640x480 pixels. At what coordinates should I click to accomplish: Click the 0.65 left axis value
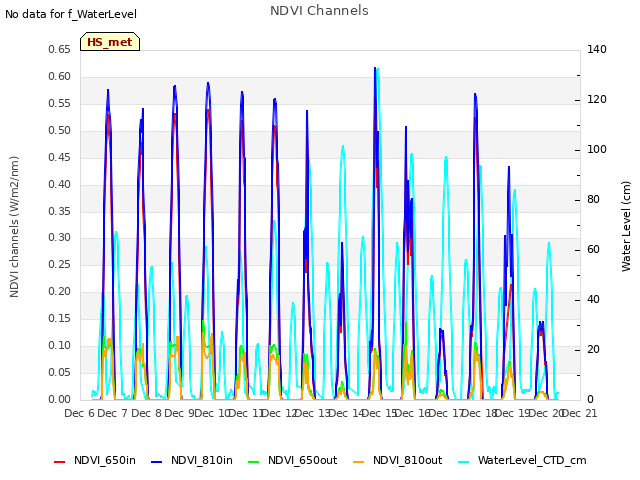[60, 50]
